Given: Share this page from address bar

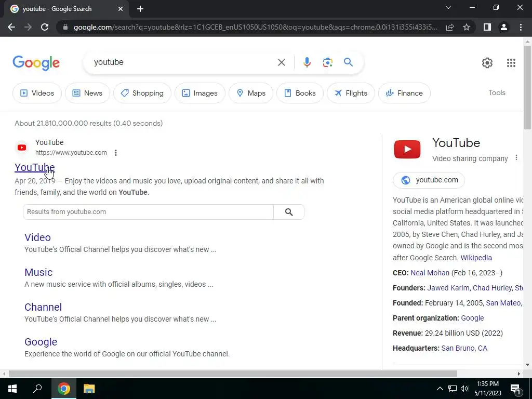Looking at the screenshot, I should (x=450, y=27).
